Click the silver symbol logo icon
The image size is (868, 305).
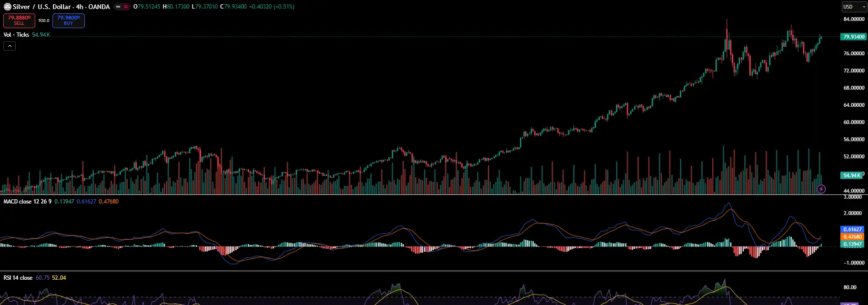click(x=8, y=7)
